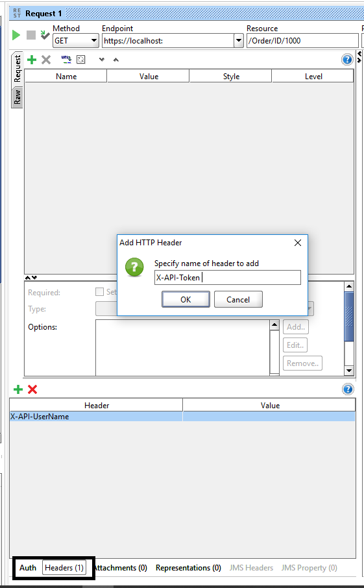Switch to the Request vertical tab

(x=18, y=68)
